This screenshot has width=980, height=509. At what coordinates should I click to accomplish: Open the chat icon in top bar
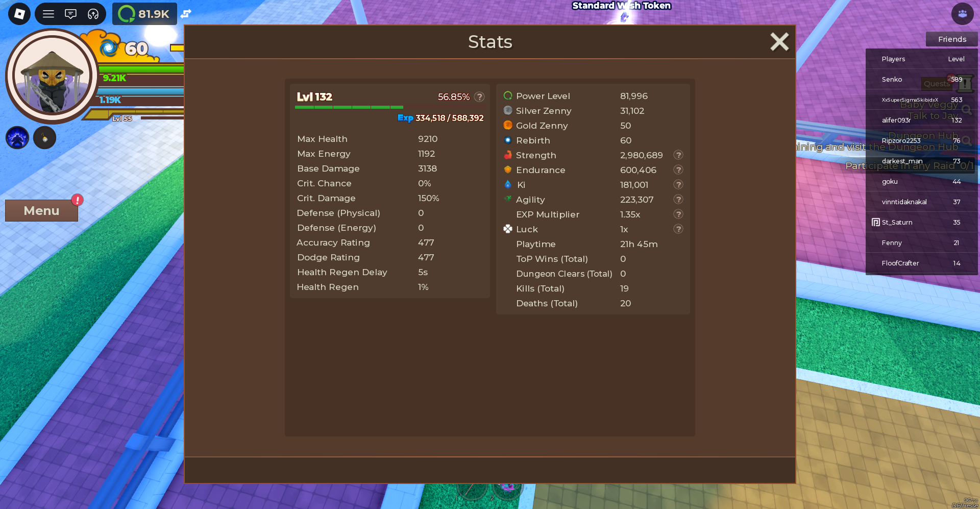tap(70, 14)
